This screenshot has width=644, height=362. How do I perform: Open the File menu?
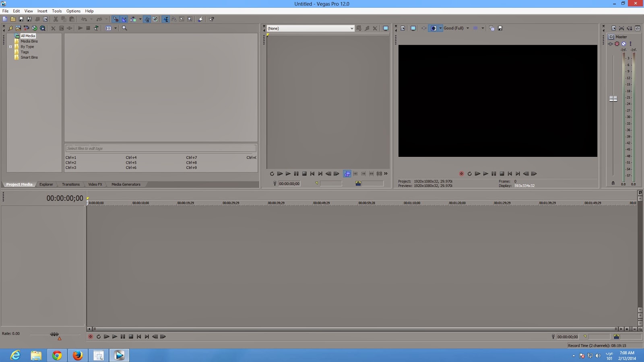click(x=5, y=11)
